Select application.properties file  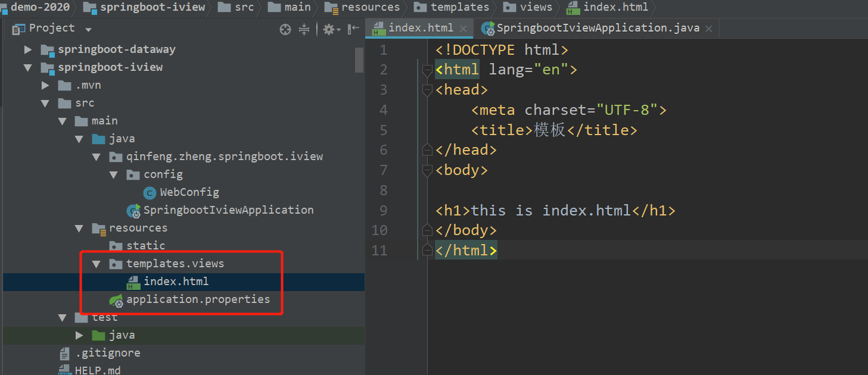(198, 299)
